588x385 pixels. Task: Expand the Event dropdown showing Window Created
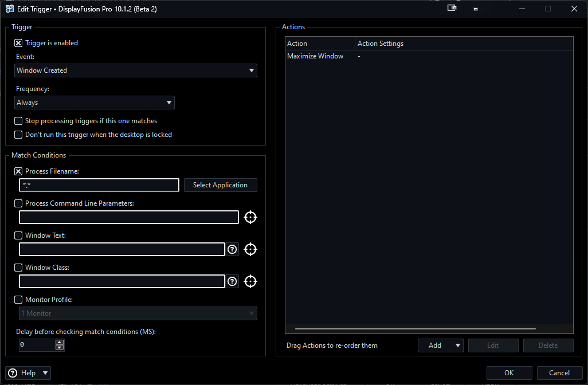click(x=136, y=70)
